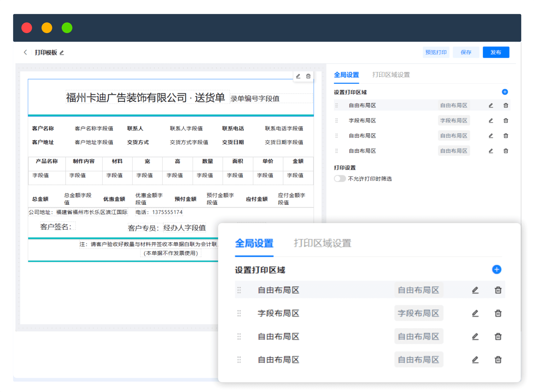Edit the 自由布局区 top print area
534x392 pixels.
pos(491,105)
